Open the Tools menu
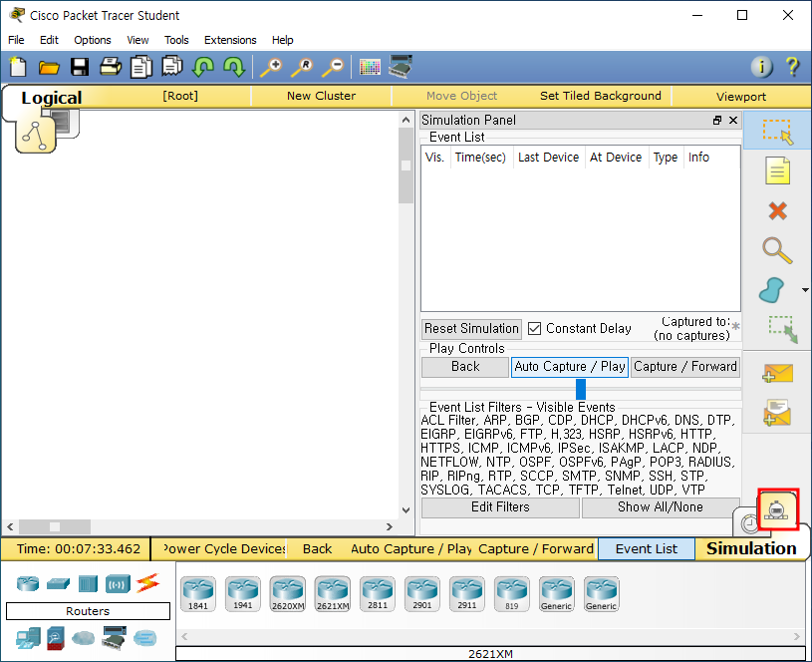Viewport: 812px width, 662px height. pyautogui.click(x=176, y=40)
